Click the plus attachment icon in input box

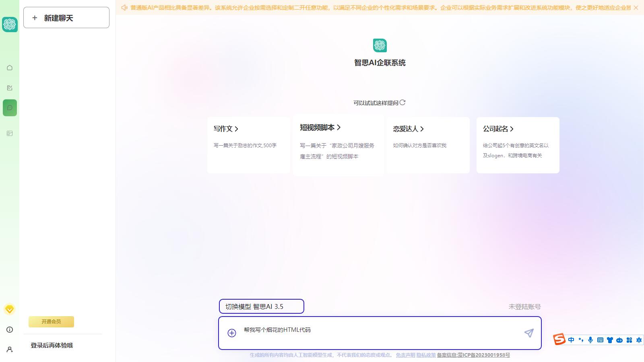[x=232, y=333]
